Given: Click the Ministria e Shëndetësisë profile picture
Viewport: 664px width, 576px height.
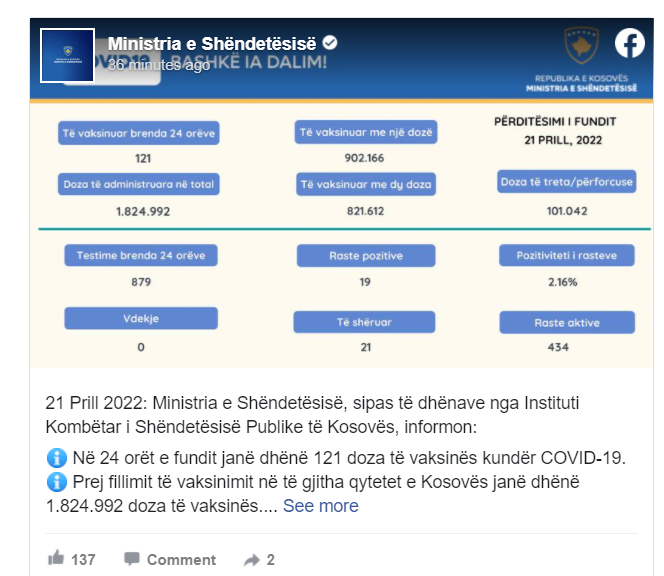Looking at the screenshot, I should click(67, 55).
